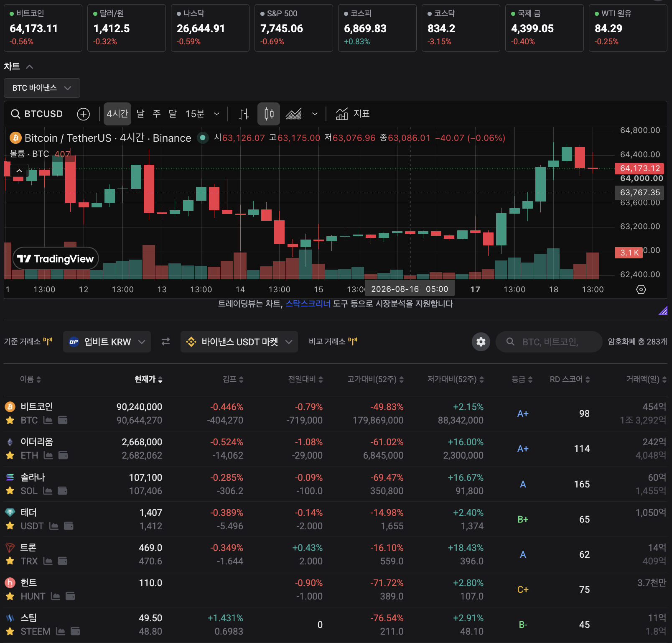672x643 pixels.
Task: Select the area chart style icon
Action: pyautogui.click(x=293, y=114)
